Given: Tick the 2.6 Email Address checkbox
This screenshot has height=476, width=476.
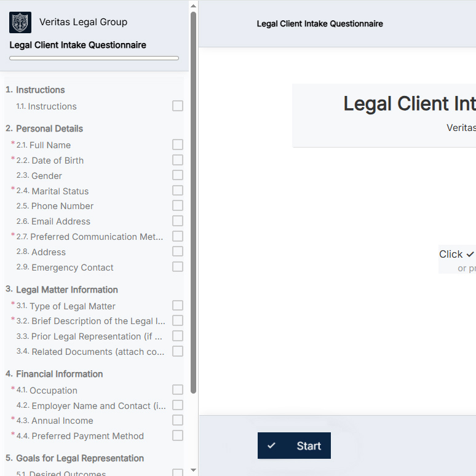Looking at the screenshot, I should pos(178,221).
